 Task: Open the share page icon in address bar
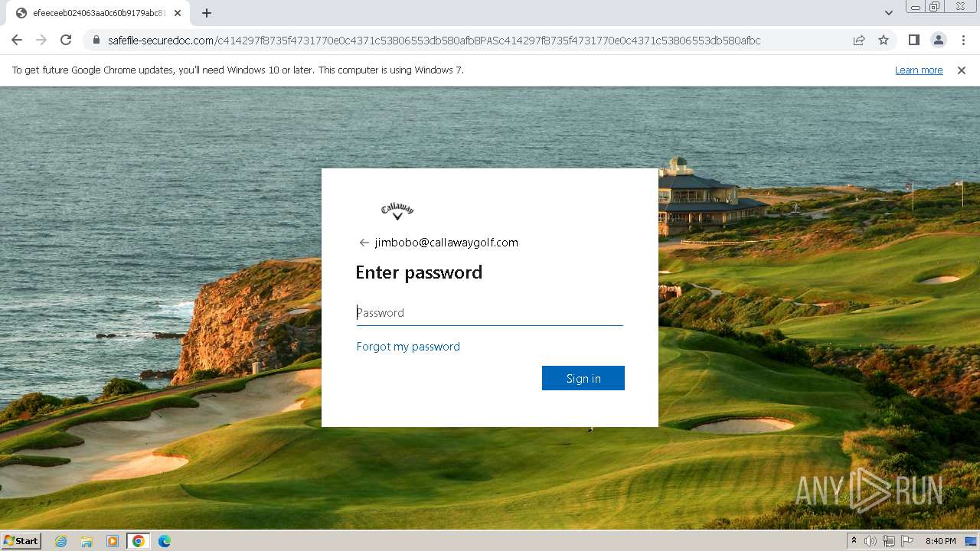859,40
